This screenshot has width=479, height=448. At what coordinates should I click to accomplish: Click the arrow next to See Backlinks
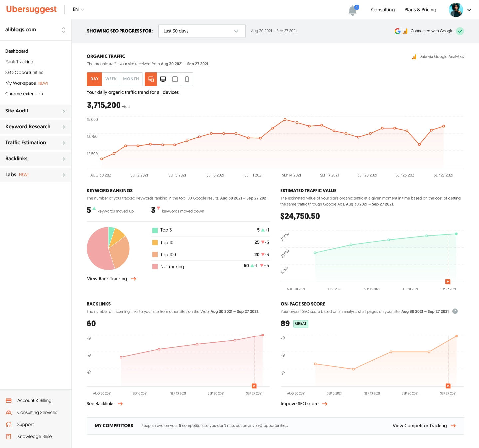click(120, 404)
